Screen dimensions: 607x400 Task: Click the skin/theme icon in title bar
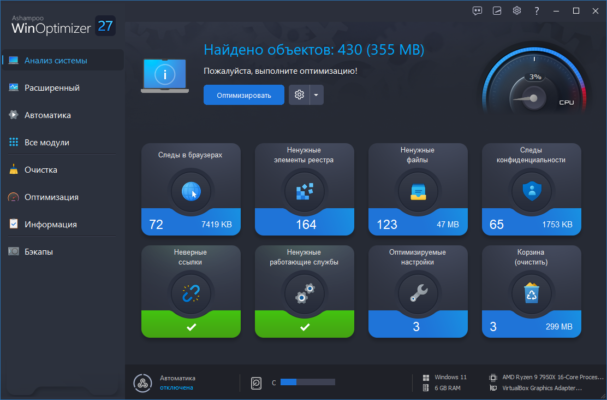pos(497,11)
